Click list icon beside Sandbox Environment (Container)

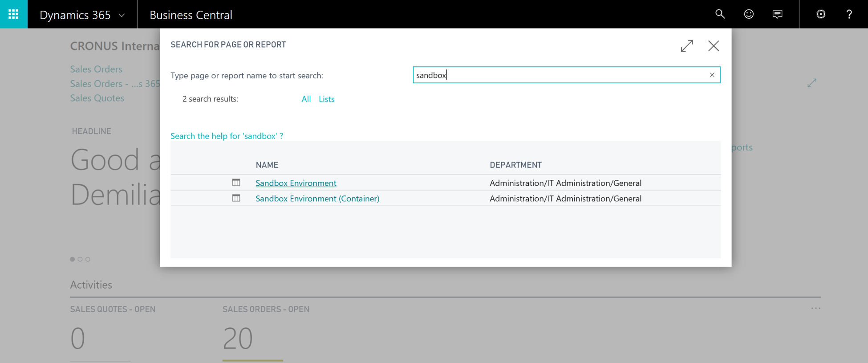pos(236,198)
